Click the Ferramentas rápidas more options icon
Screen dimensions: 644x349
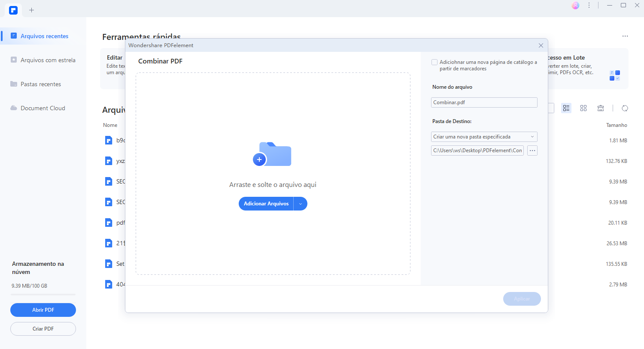pyautogui.click(x=625, y=36)
